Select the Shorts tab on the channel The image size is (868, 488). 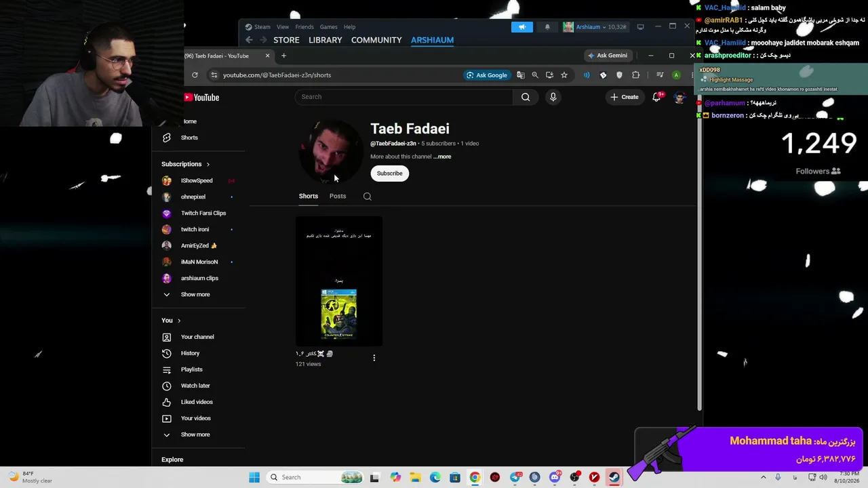(x=309, y=197)
